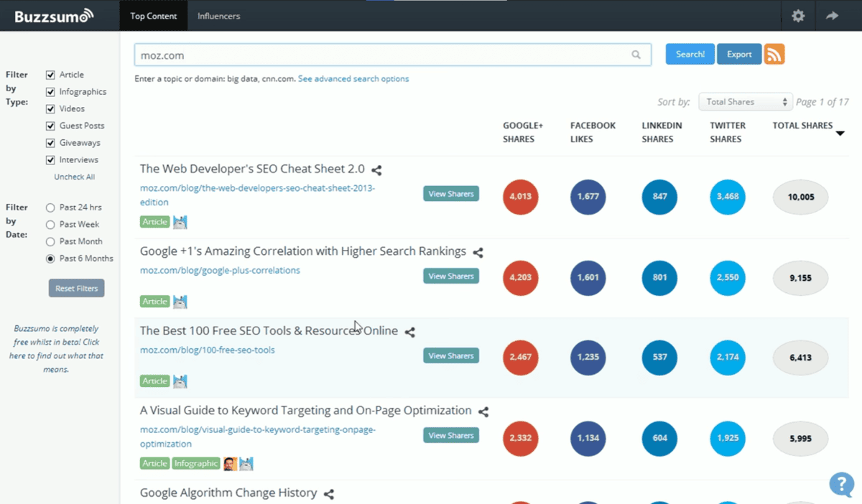Click Twitter shares bubble 3,468
862x504 pixels.
coord(728,197)
